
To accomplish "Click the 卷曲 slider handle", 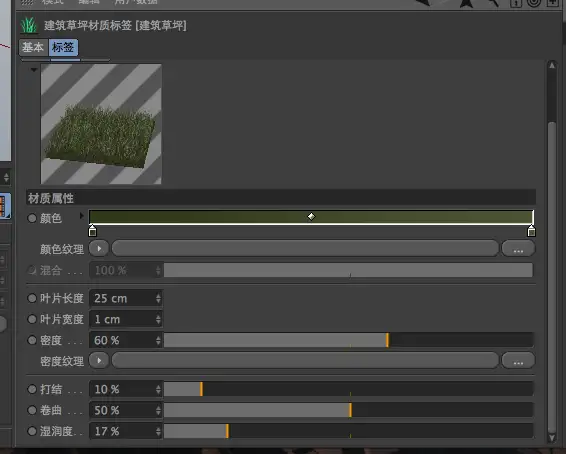I will click(x=351, y=410).
